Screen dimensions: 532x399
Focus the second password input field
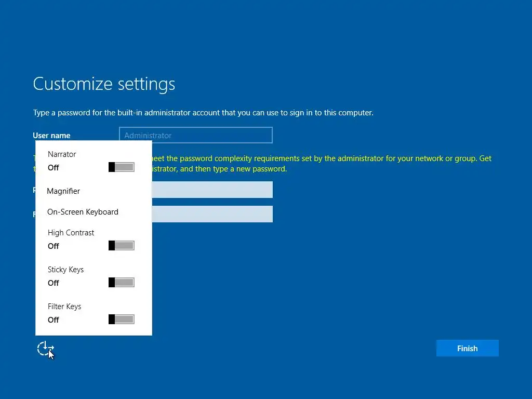click(x=212, y=214)
